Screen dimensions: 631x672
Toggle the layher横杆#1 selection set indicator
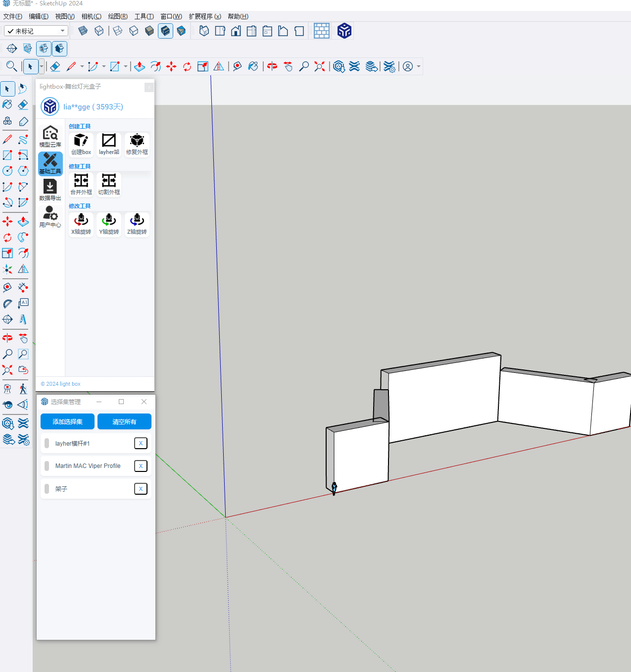coord(47,443)
